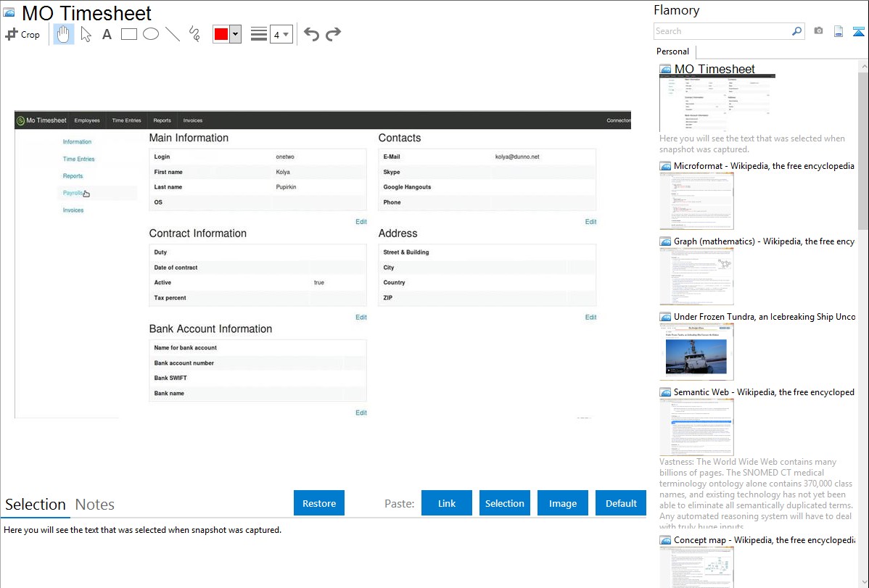The width and height of the screenshot is (869, 588).
Task: Select the arrow pointer tool
Action: tap(86, 34)
